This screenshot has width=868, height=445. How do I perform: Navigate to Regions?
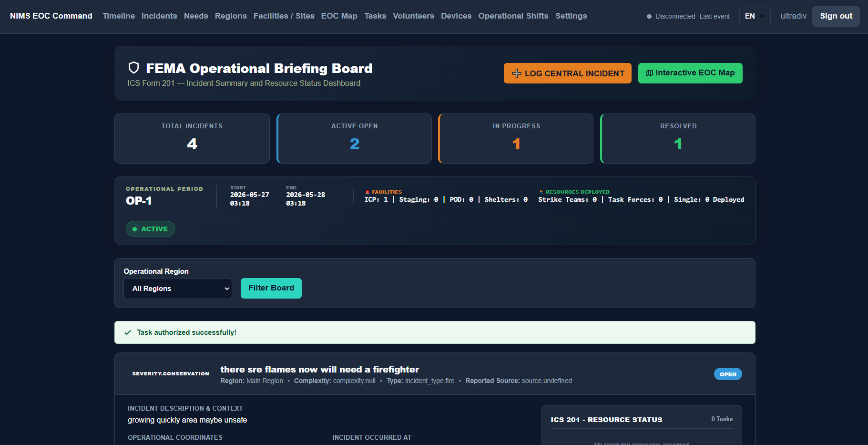tap(231, 16)
